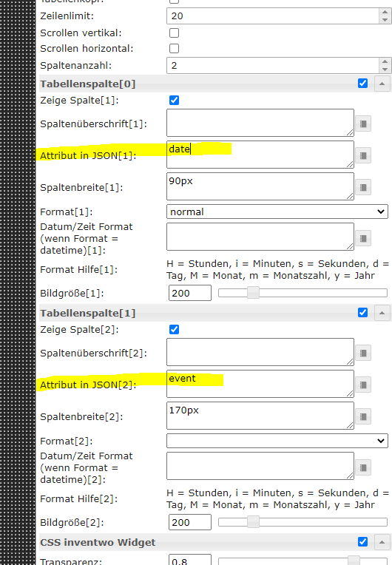This screenshot has height=565, width=392.
Task: Open editor icon for Datum/Zeit Format[1]
Action: (363, 238)
